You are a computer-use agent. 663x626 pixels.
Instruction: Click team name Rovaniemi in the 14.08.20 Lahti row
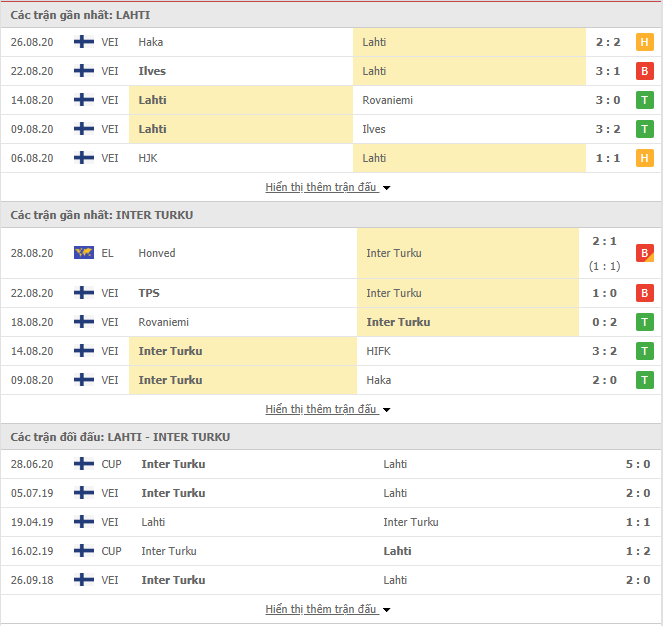[x=387, y=100]
